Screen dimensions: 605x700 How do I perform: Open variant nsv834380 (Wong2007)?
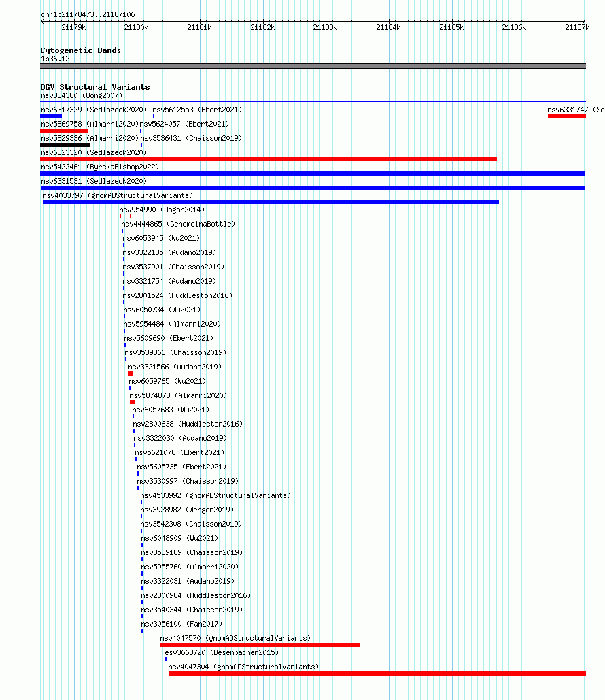[x=82, y=95]
